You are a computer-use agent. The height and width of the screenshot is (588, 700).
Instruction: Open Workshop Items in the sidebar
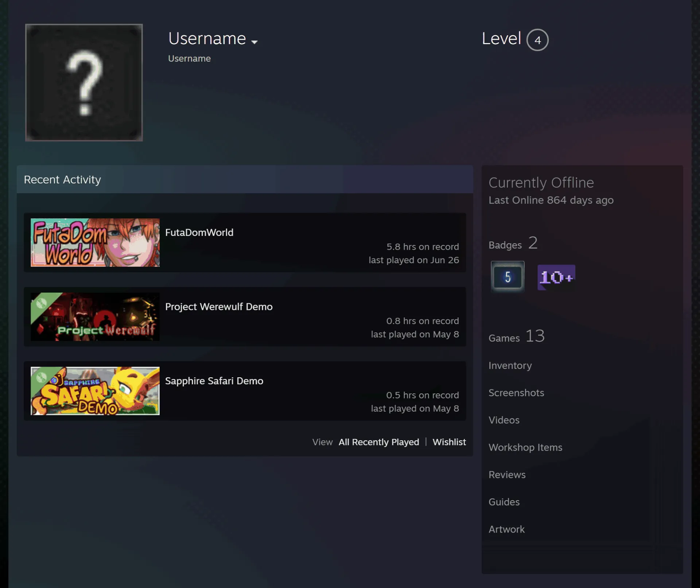pyautogui.click(x=525, y=448)
